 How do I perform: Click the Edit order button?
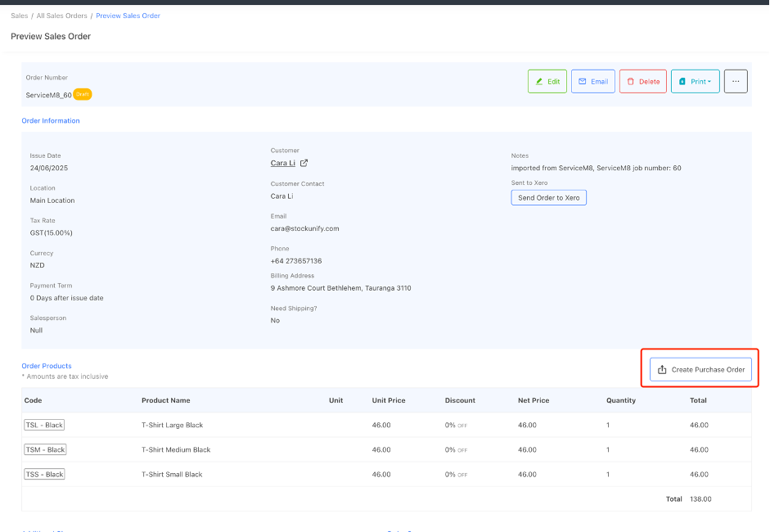[x=547, y=82]
